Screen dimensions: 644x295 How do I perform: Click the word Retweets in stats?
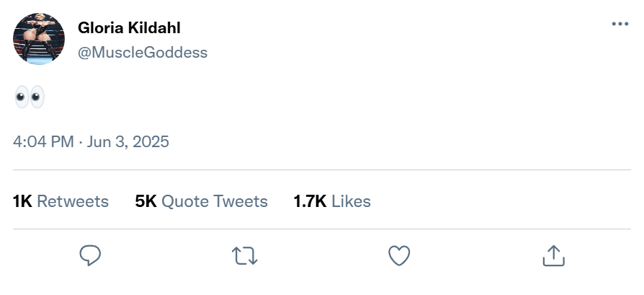pyautogui.click(x=73, y=201)
